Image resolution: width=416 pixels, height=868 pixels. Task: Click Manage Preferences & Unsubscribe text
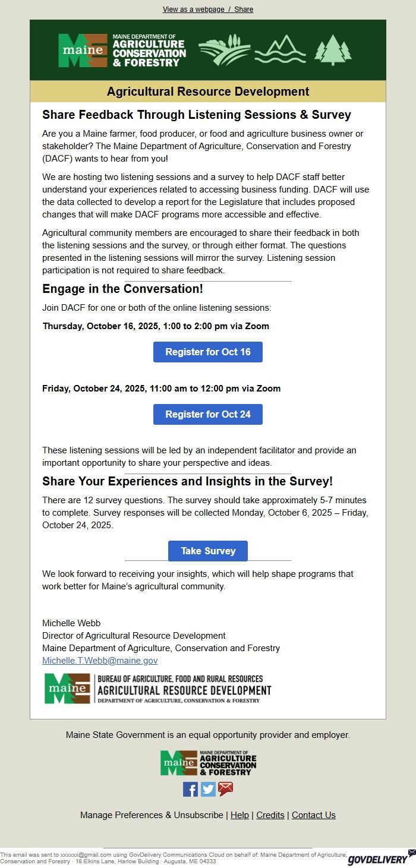pyautogui.click(x=152, y=815)
